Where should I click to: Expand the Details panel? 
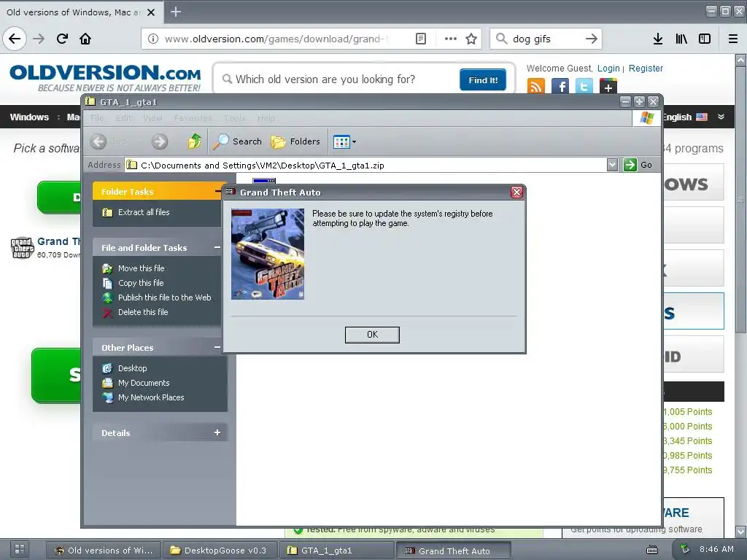[217, 432]
